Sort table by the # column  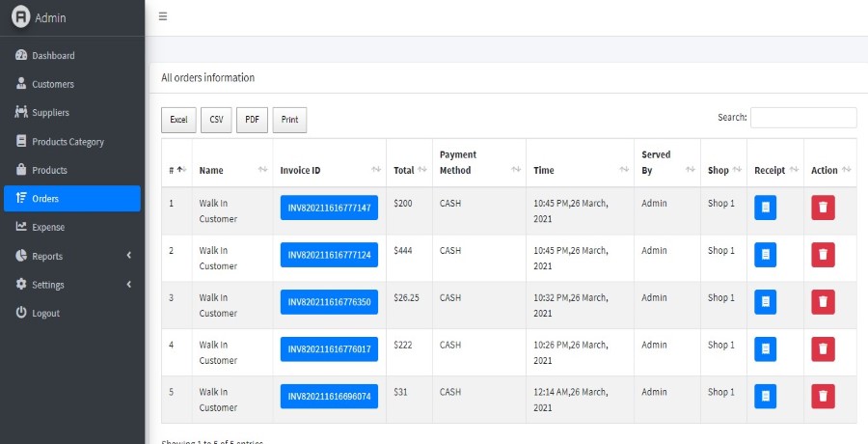tap(176, 163)
